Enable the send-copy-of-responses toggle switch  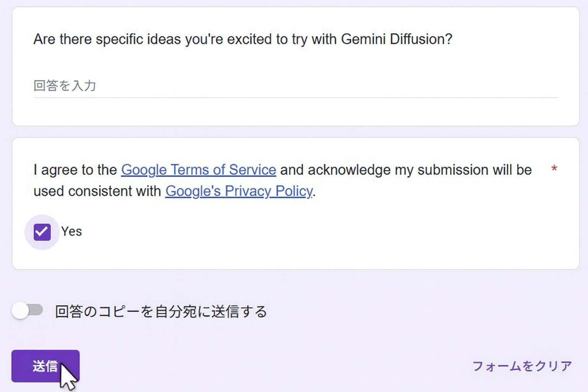click(x=28, y=310)
